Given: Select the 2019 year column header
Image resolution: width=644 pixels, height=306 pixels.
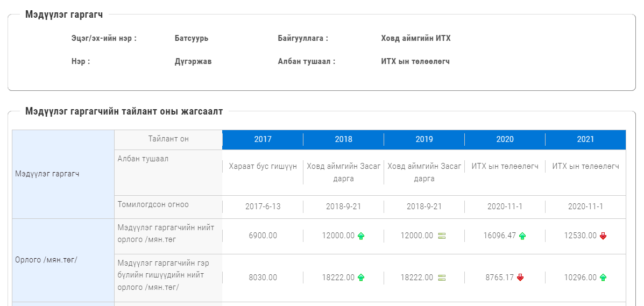Looking at the screenshot, I should pos(424,140).
